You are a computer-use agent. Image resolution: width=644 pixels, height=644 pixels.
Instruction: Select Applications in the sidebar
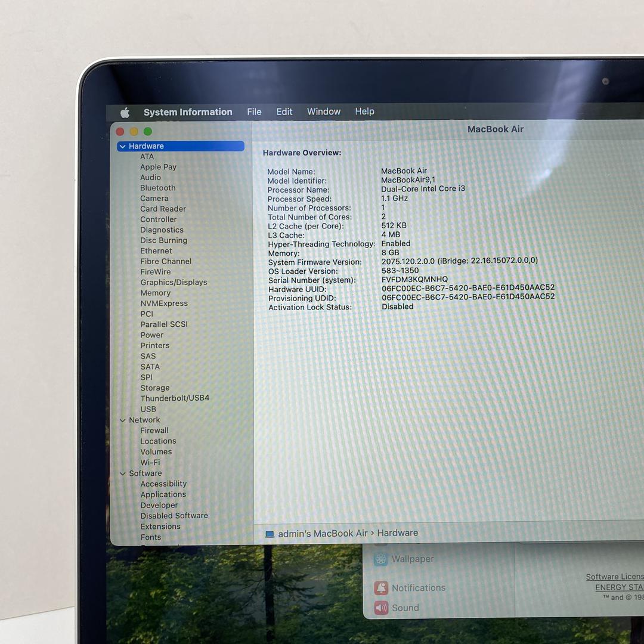(163, 494)
